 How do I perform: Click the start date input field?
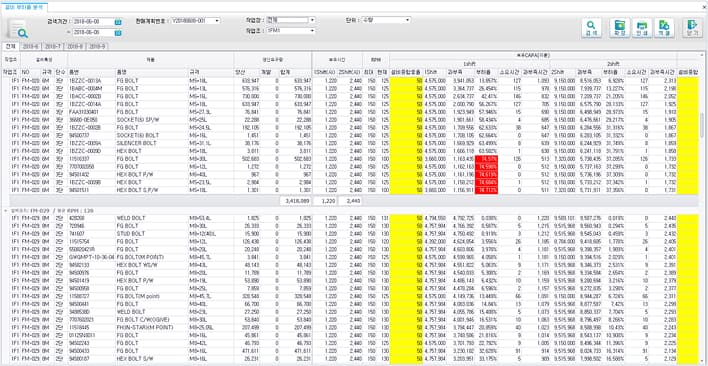pos(93,22)
